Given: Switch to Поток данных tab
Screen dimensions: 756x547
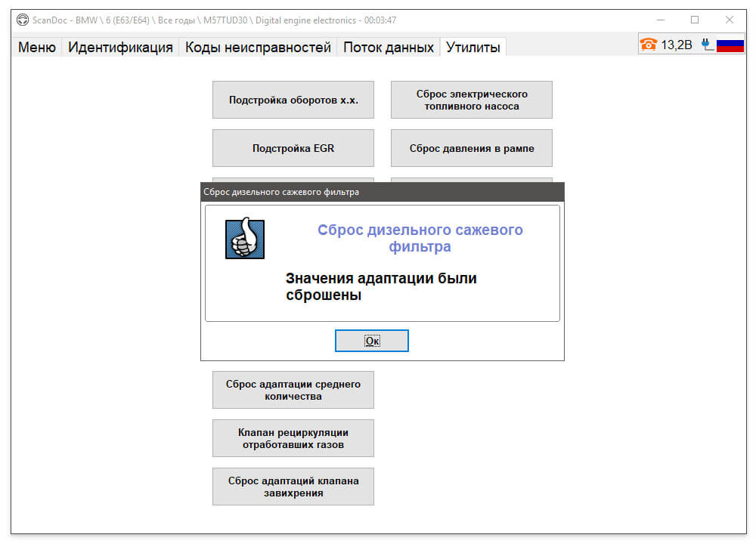Looking at the screenshot, I should 389,48.
